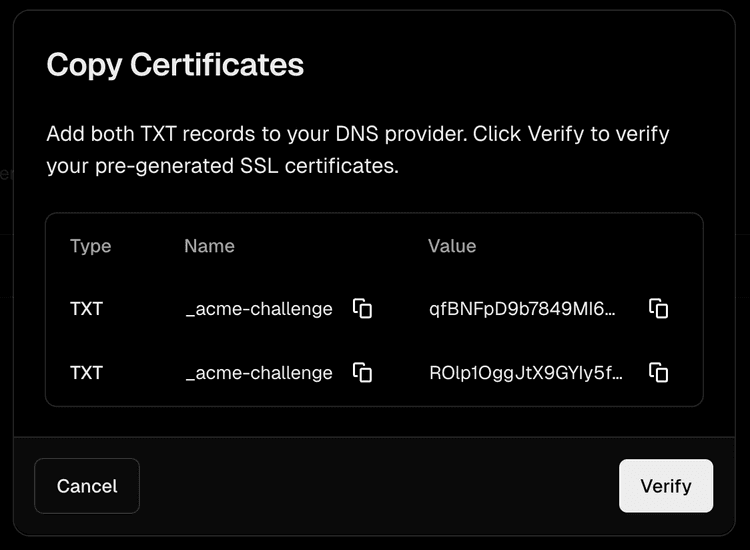The height and width of the screenshot is (550, 750).
Task: Copy the qfBNFpD9b7849MI6 TXT value
Action: point(658,309)
